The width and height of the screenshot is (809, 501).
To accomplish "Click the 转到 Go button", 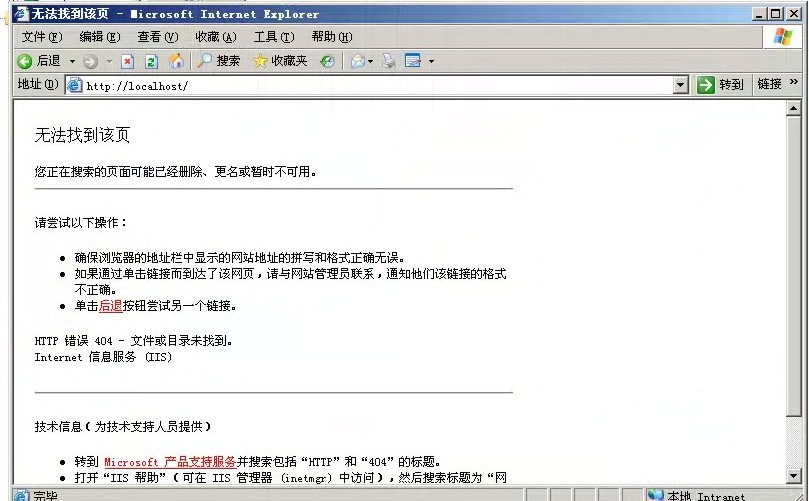I will click(x=720, y=85).
